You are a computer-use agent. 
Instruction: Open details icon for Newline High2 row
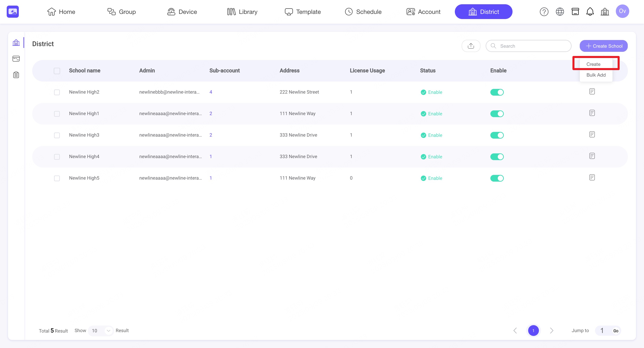pyautogui.click(x=592, y=92)
